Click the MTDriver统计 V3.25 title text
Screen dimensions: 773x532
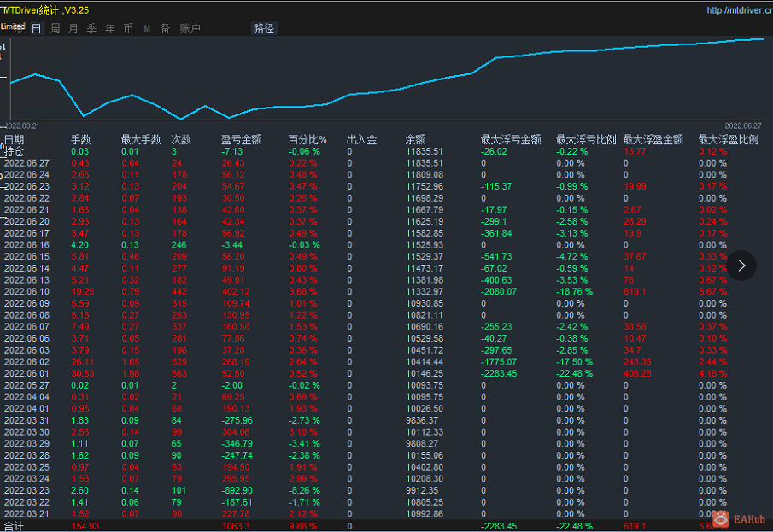[x=45, y=10]
